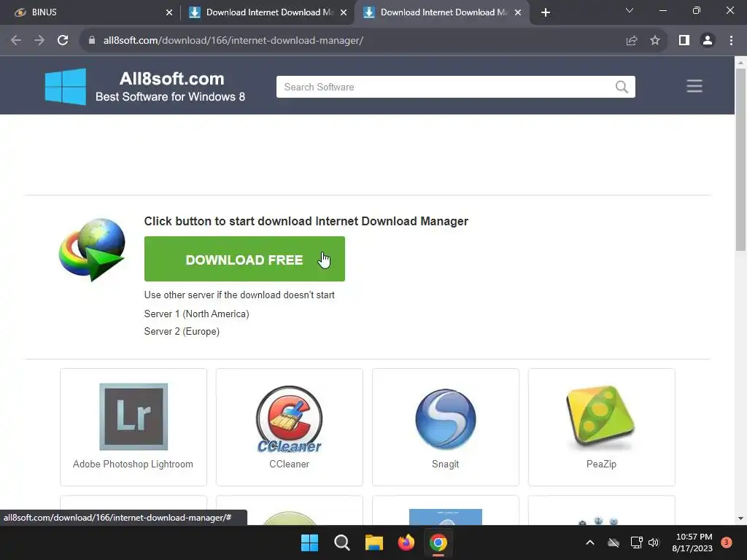The height and width of the screenshot is (560, 747).
Task: Open the notification badge in taskbar
Action: (x=726, y=542)
